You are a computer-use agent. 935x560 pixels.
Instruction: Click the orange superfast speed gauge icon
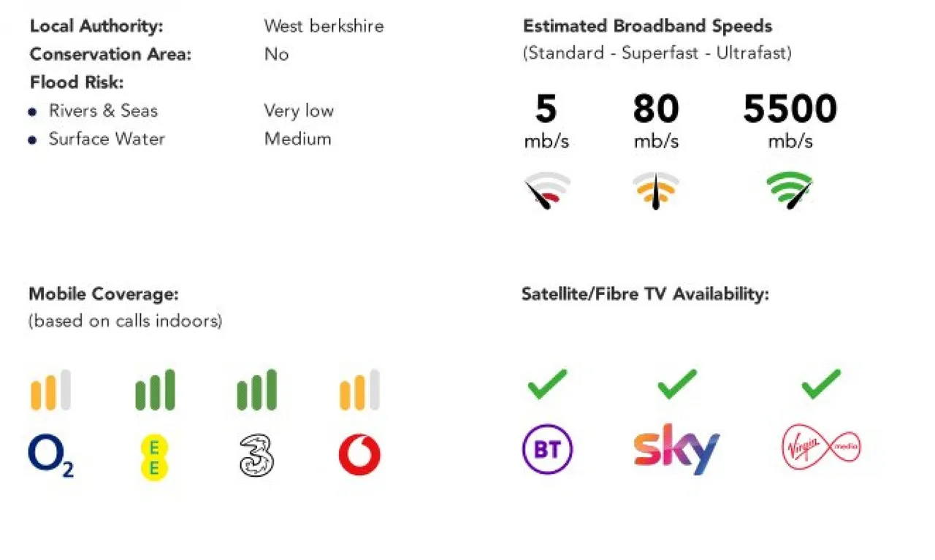click(655, 191)
